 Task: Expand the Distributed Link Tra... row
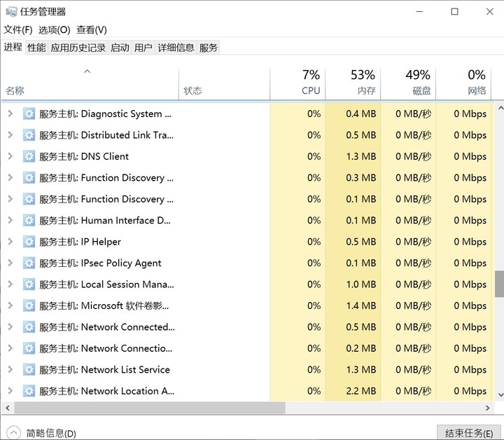tap(10, 135)
